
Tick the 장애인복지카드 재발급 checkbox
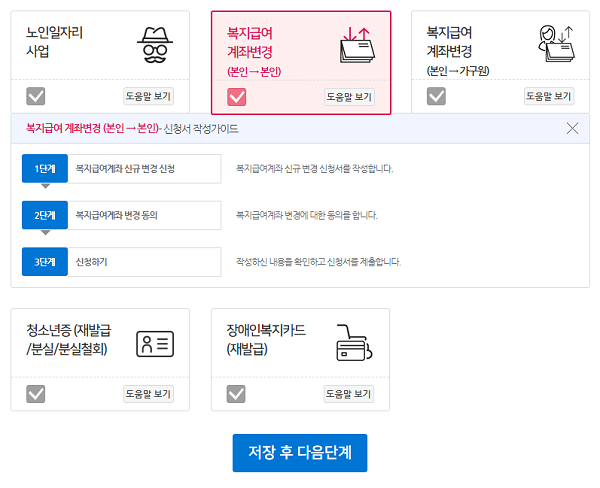pos(236,394)
